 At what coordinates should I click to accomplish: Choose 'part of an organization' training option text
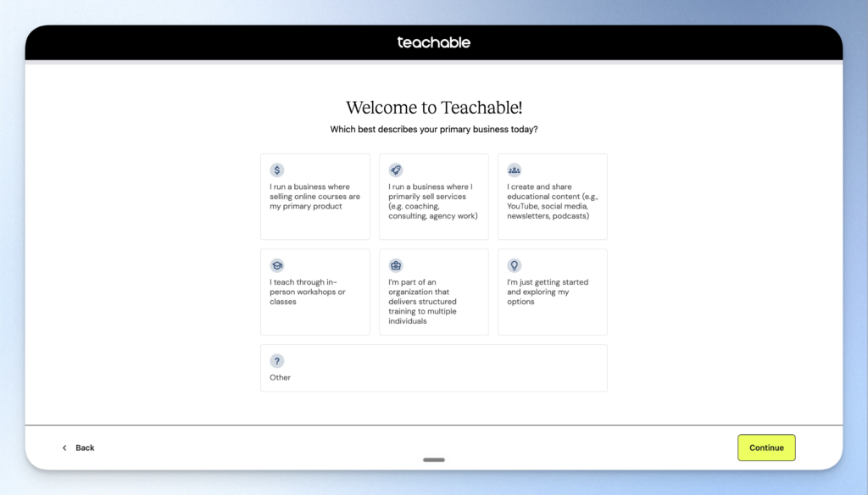tap(422, 301)
